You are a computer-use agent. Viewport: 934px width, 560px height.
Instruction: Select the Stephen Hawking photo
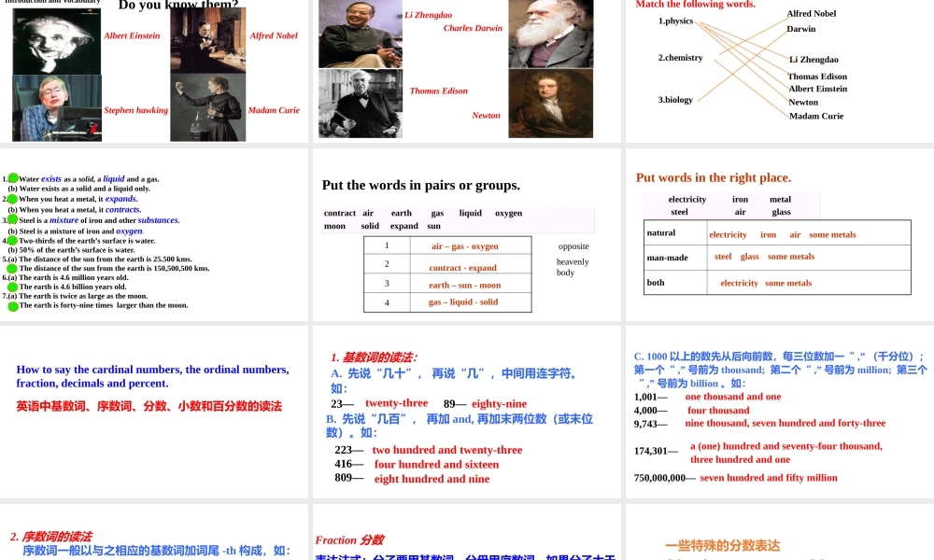[x=57, y=108]
